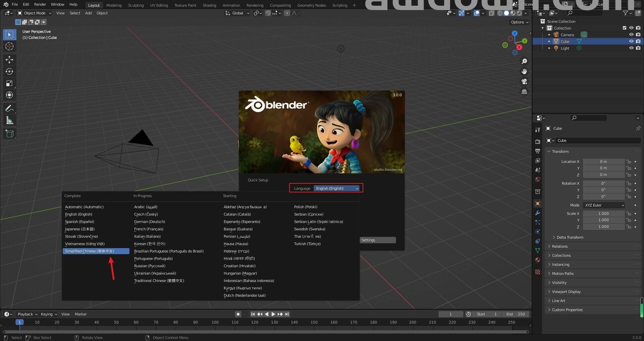The height and width of the screenshot is (341, 644).
Task: Select the 3D Cursor tool
Action: [x=9, y=46]
